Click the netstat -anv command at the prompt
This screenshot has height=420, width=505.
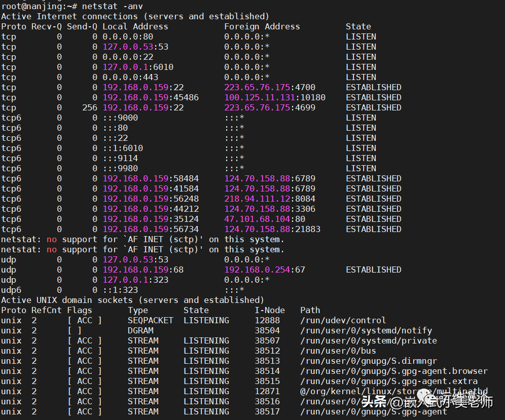pyautogui.click(x=107, y=6)
